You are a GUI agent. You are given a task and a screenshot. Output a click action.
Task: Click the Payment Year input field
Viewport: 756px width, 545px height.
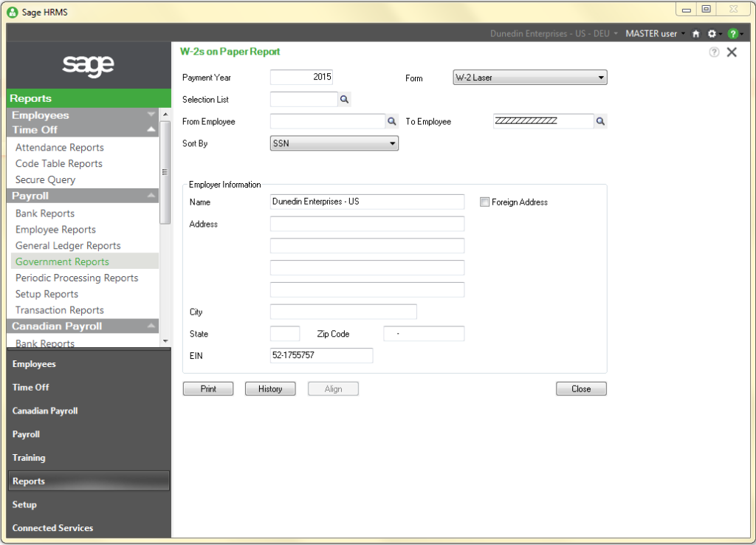coord(301,77)
